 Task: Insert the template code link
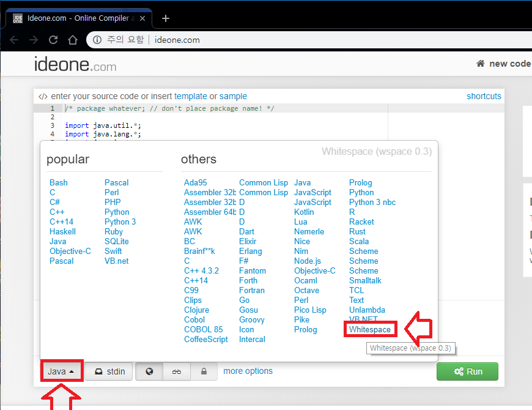pyautogui.click(x=190, y=97)
